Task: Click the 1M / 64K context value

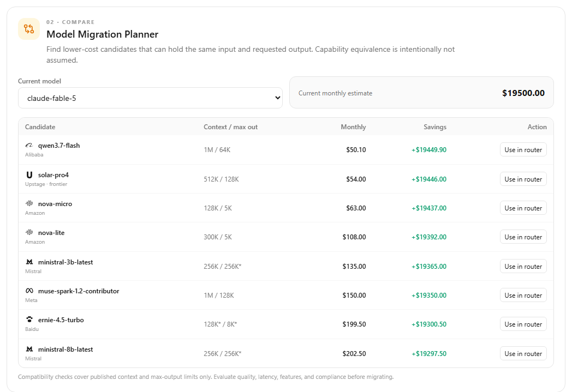Action: 217,150
